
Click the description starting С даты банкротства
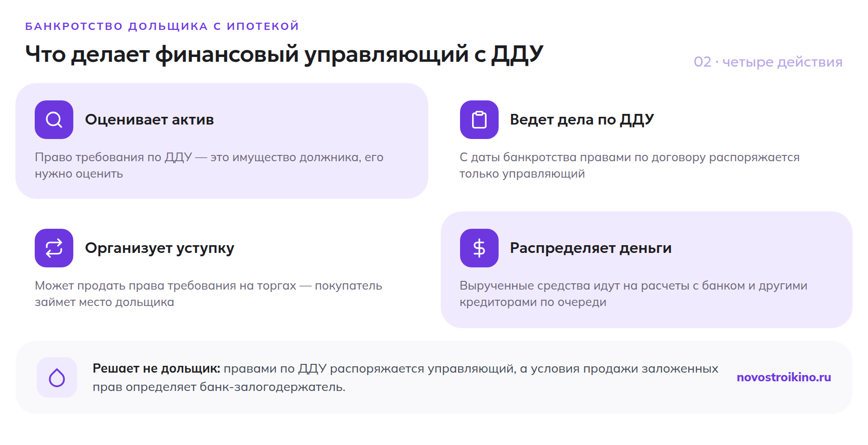tap(629, 166)
